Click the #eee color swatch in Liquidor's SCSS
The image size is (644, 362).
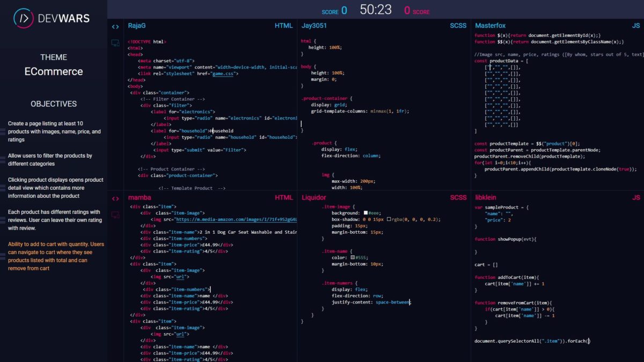point(365,213)
